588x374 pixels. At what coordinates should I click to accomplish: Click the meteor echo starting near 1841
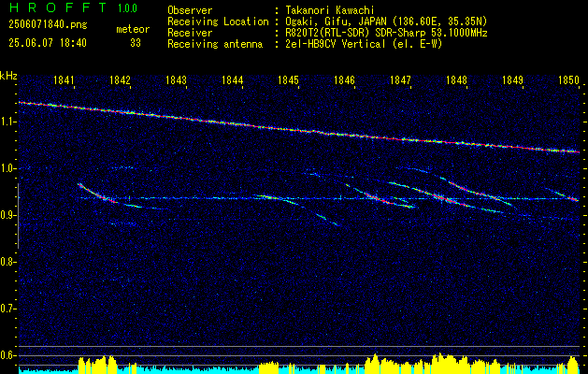point(97,194)
